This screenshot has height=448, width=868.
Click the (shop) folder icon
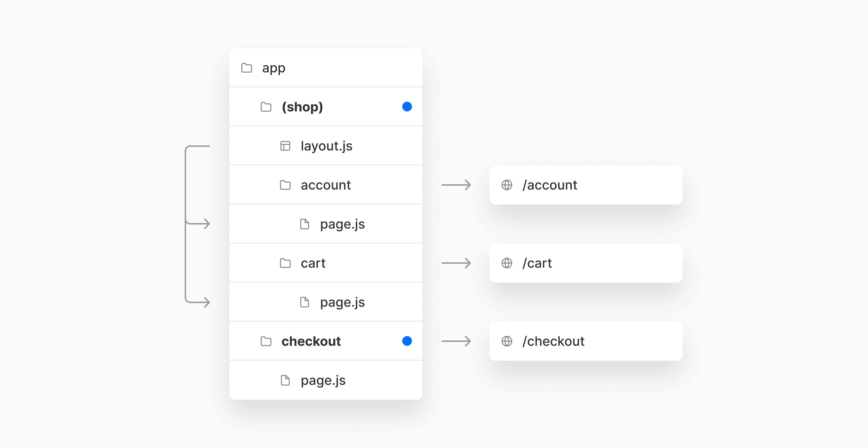tap(266, 107)
